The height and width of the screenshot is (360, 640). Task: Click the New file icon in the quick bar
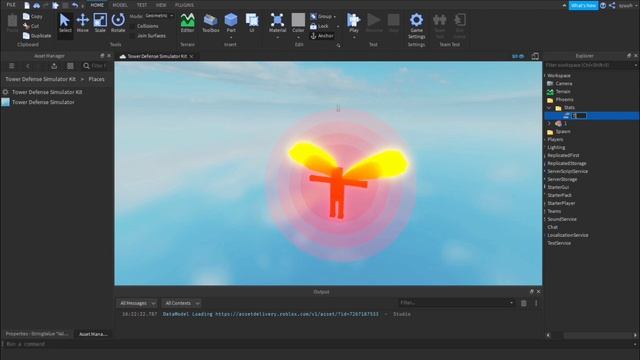pyautogui.click(x=27, y=5)
